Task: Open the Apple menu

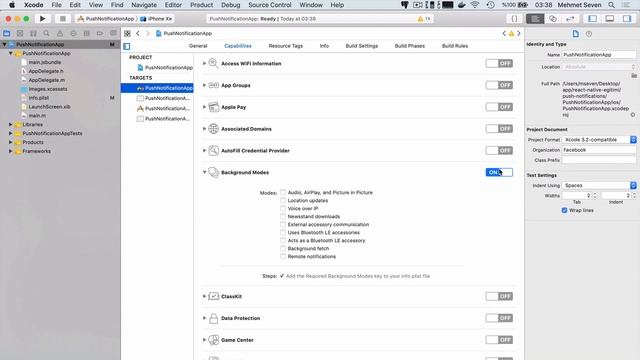Action: [x=12, y=5]
